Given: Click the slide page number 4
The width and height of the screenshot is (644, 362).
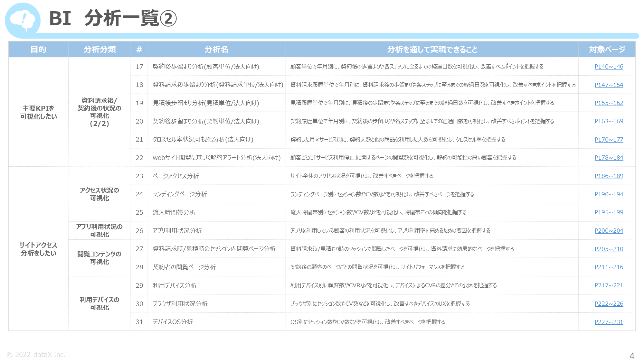Looking at the screenshot, I should pyautogui.click(x=632, y=356).
